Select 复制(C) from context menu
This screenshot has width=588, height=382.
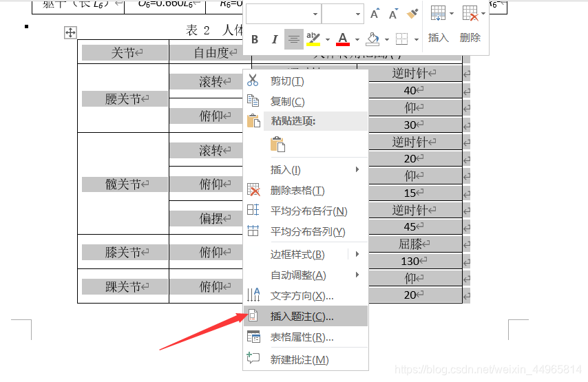pos(306,101)
